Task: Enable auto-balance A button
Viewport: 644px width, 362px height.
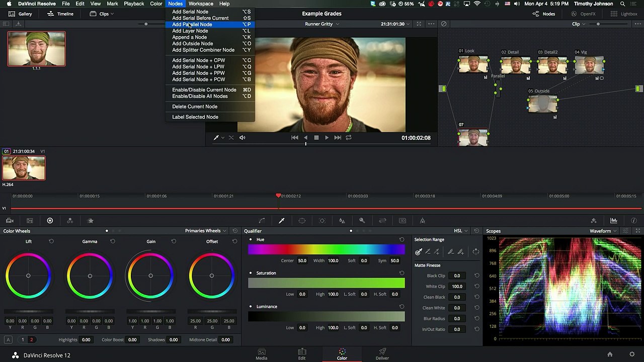Action: click(x=9, y=340)
